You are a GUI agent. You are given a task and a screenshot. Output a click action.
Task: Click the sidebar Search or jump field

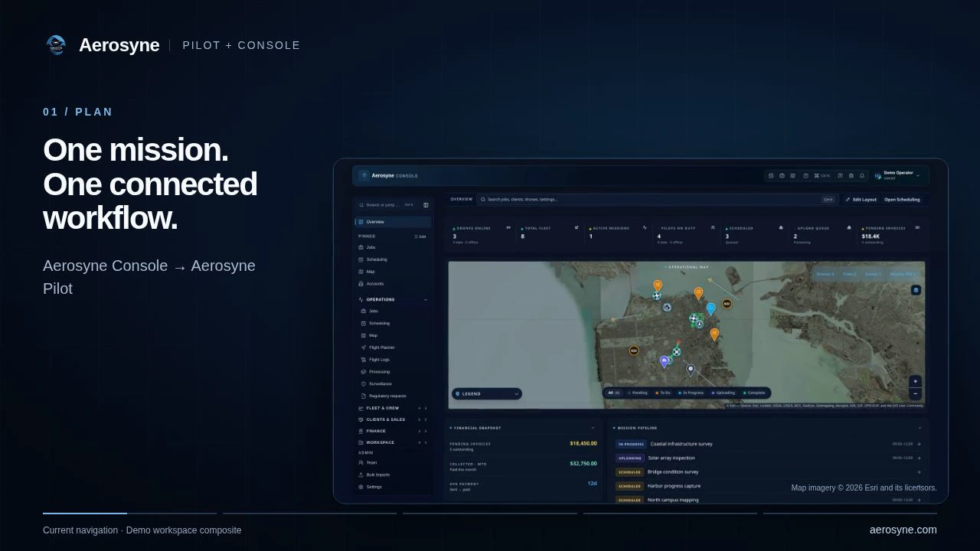[x=387, y=205]
